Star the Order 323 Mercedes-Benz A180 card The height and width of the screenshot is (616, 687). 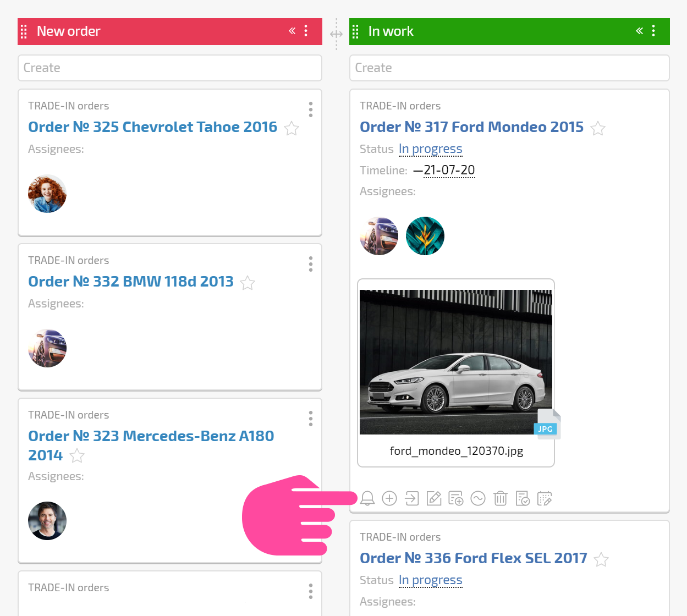click(77, 455)
